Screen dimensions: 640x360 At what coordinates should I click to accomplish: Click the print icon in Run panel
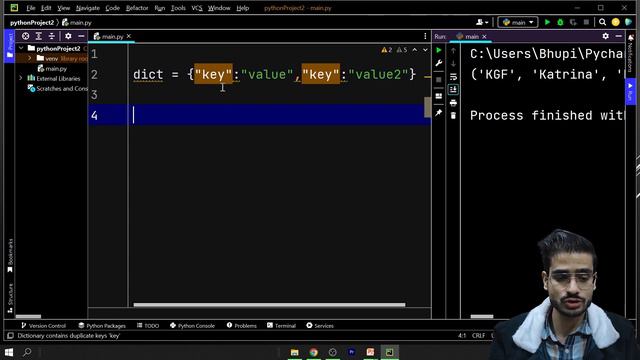[x=453, y=103]
